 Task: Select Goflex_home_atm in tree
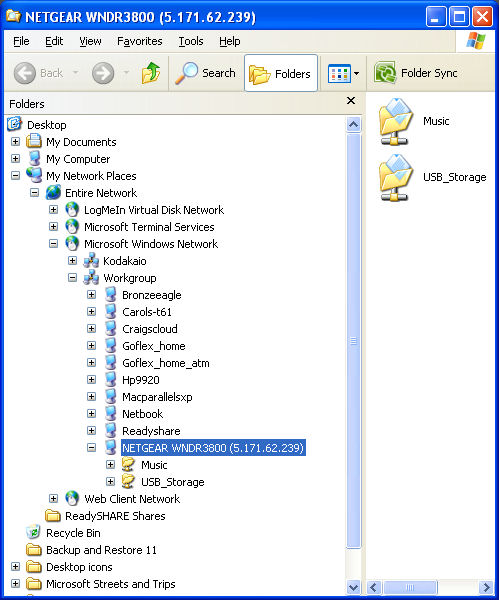tap(166, 363)
